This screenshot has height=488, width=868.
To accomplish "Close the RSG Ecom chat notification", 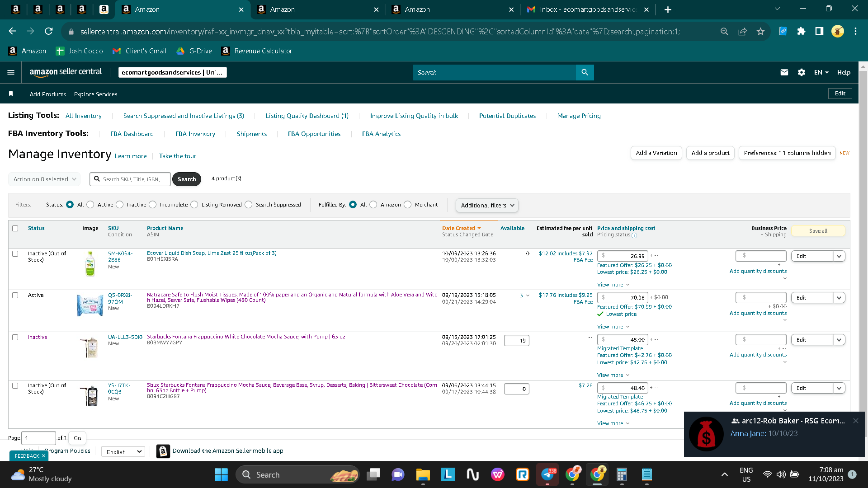I will click(x=855, y=421).
